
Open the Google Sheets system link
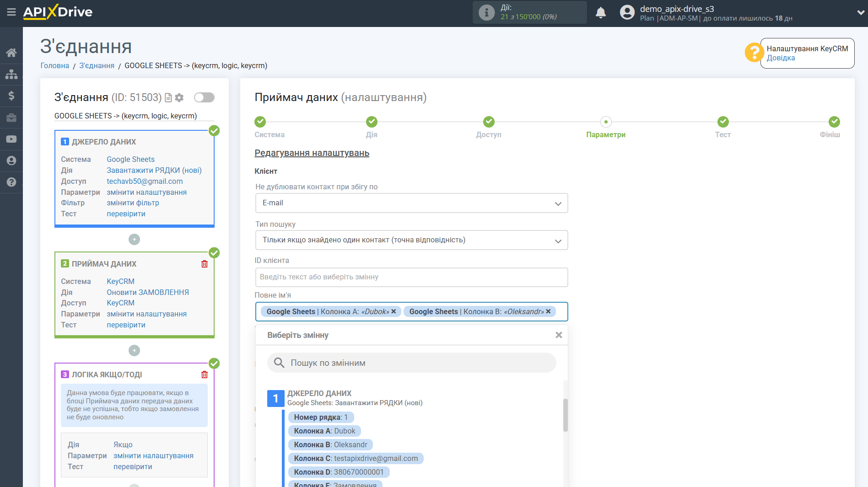coord(131,159)
